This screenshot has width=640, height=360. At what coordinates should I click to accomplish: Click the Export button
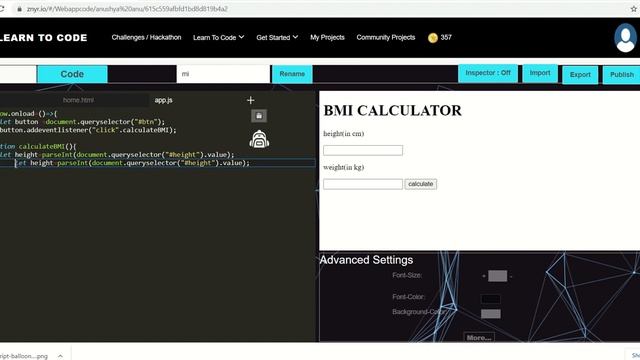[x=580, y=75]
